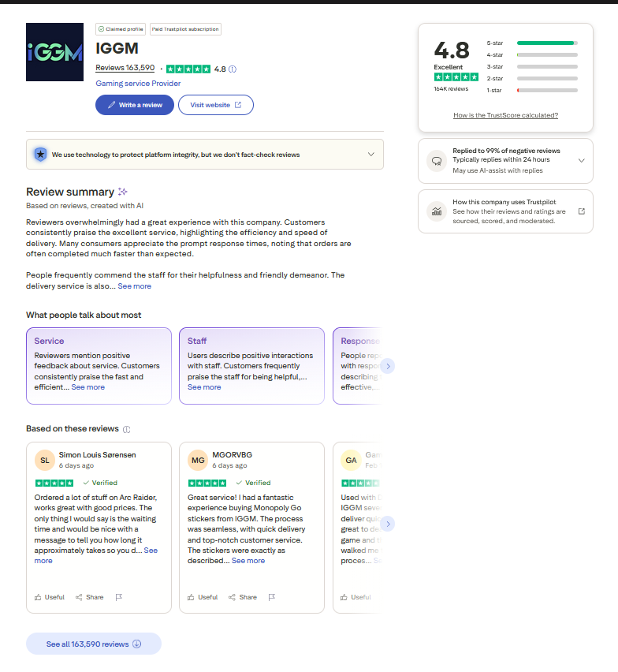Click Paid Trustpilot subscription badge
618x672 pixels.
tap(185, 29)
